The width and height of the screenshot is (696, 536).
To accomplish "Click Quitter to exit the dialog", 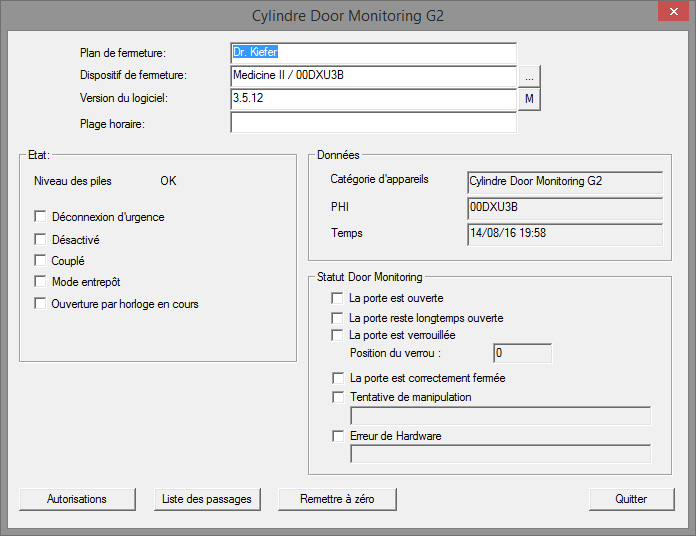I will click(x=631, y=499).
